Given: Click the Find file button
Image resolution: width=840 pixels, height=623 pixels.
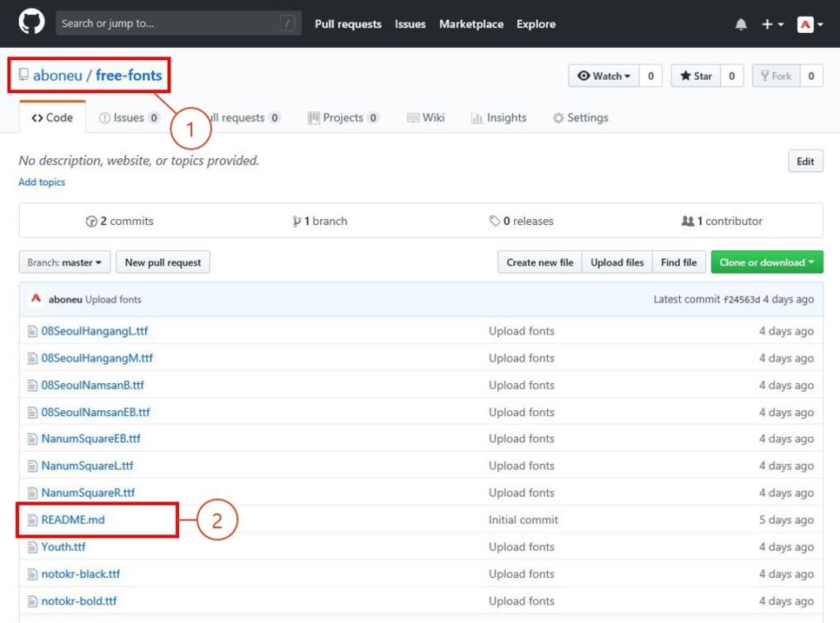Looking at the screenshot, I should (x=679, y=262).
